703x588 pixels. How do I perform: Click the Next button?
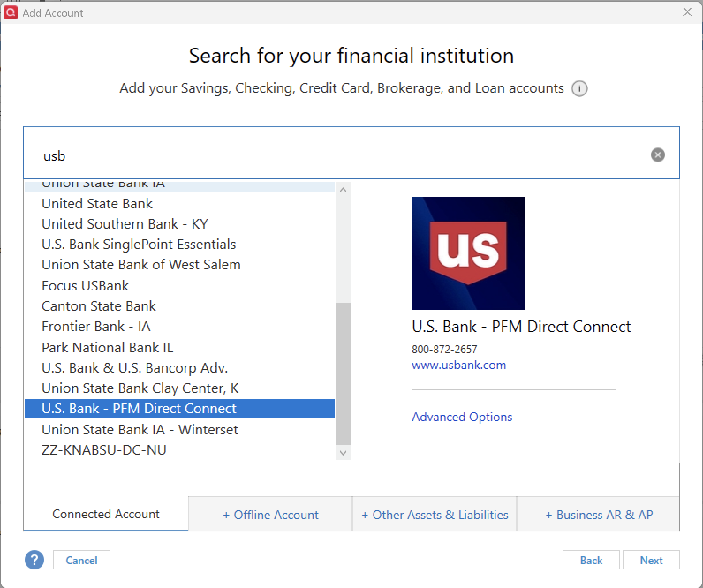pos(651,560)
